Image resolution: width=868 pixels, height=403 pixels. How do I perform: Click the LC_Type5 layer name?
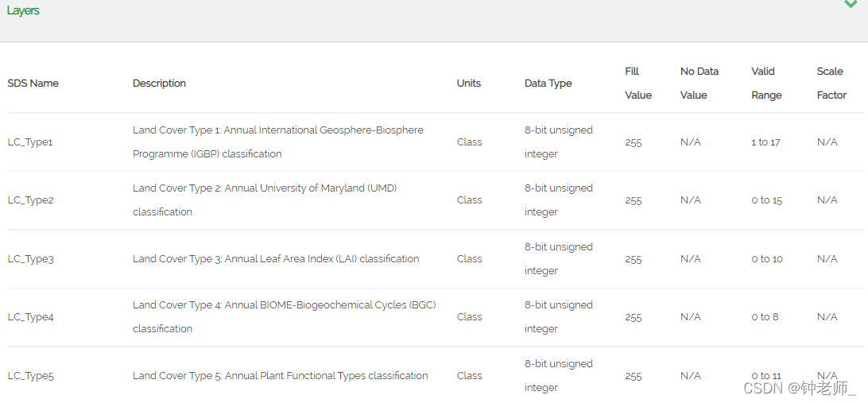[31, 376]
